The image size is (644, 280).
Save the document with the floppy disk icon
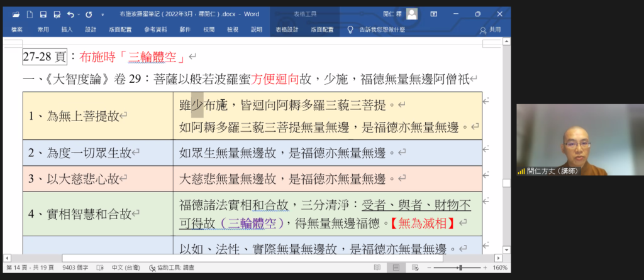pyautogui.click(x=43, y=14)
